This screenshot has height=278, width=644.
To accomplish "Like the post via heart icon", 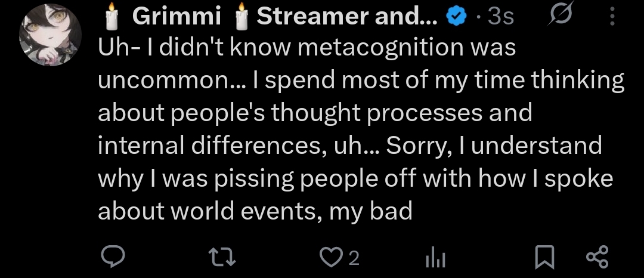I will (332, 258).
